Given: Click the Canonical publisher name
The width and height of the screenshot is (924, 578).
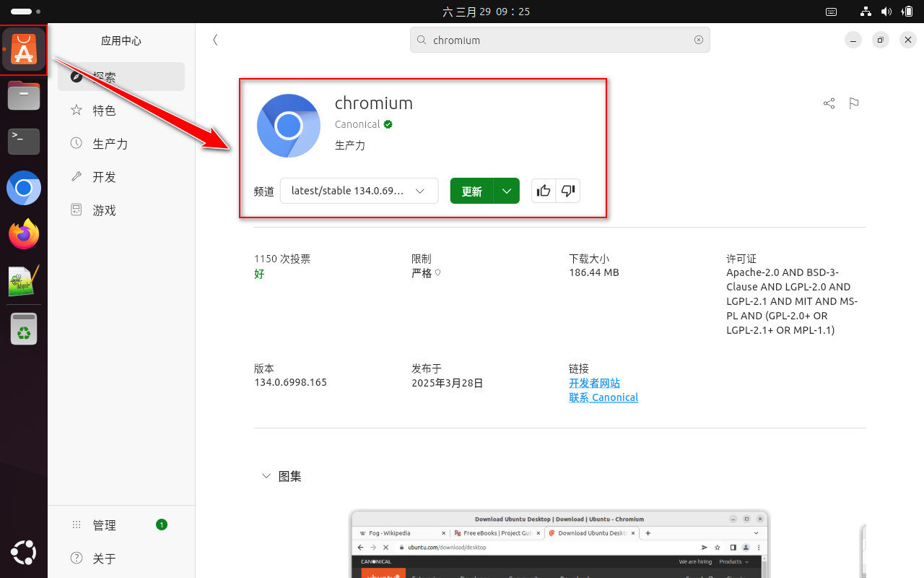Looking at the screenshot, I should [357, 124].
